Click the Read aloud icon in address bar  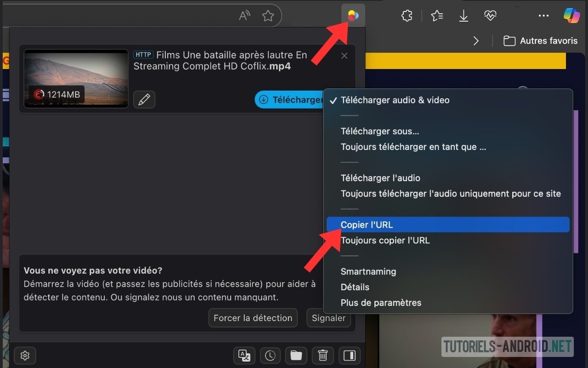[245, 16]
